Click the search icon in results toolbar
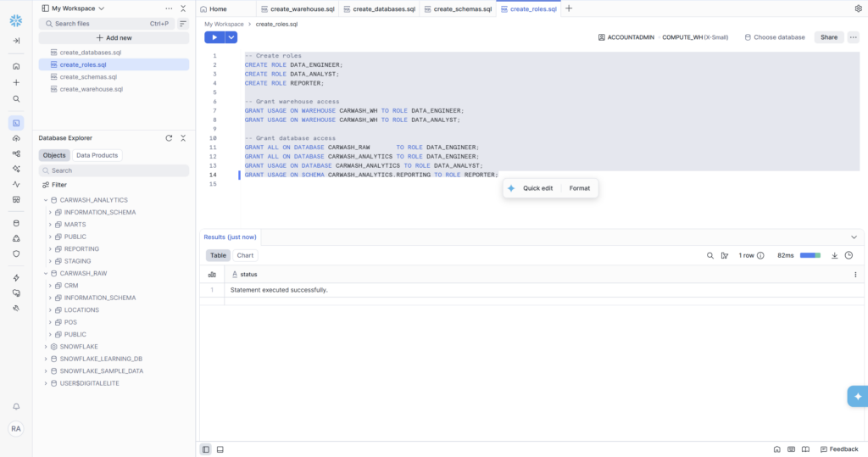Viewport: 868px width, 457px height. coord(710,255)
